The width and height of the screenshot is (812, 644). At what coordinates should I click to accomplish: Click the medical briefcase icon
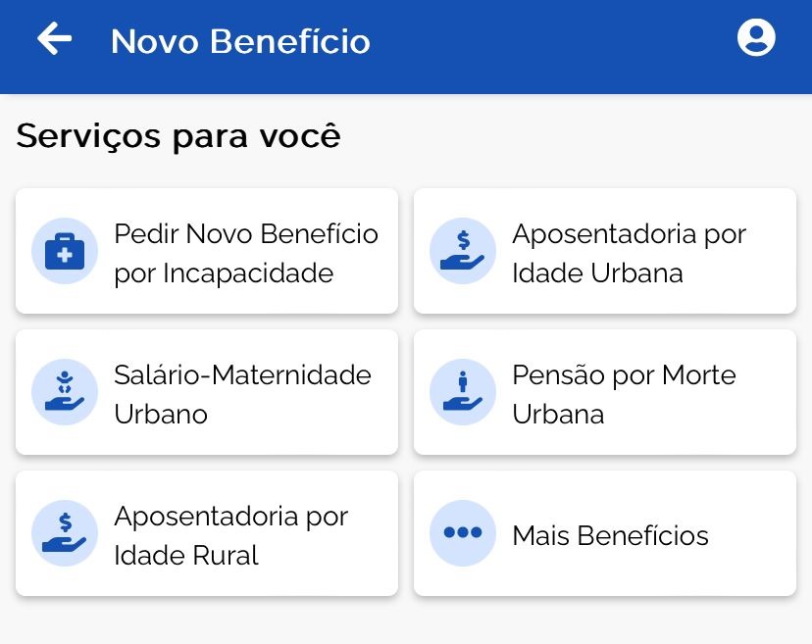[65, 251]
